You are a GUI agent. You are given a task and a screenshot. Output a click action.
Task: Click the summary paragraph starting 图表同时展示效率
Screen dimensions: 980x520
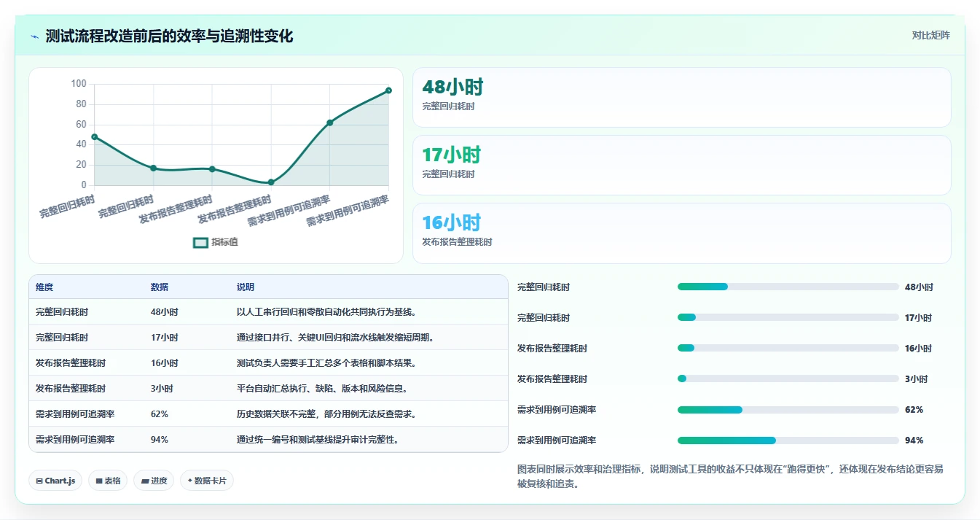730,476
